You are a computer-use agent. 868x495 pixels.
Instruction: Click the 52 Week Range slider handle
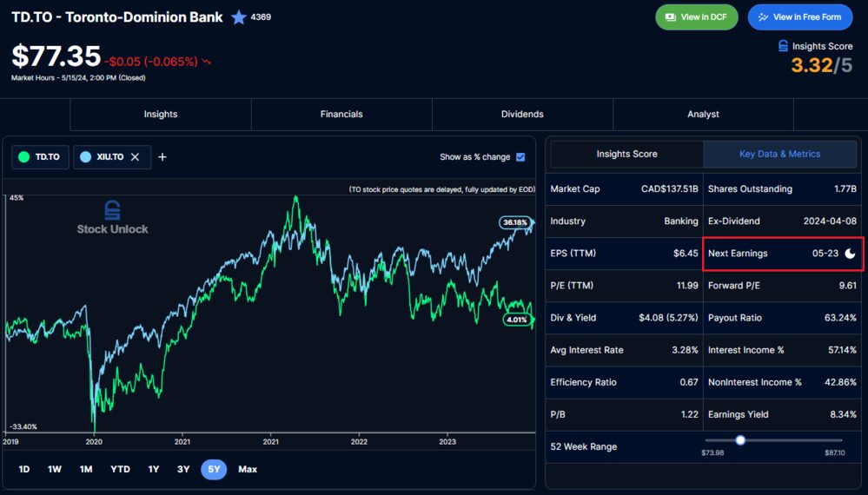tap(740, 440)
